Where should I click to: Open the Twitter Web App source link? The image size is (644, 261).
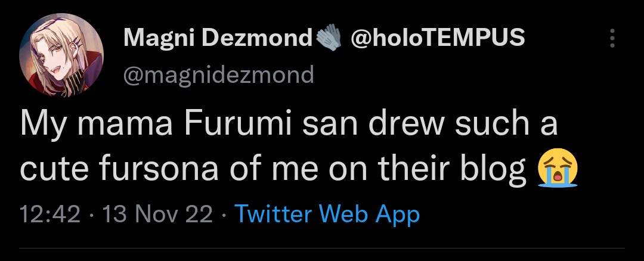327,214
